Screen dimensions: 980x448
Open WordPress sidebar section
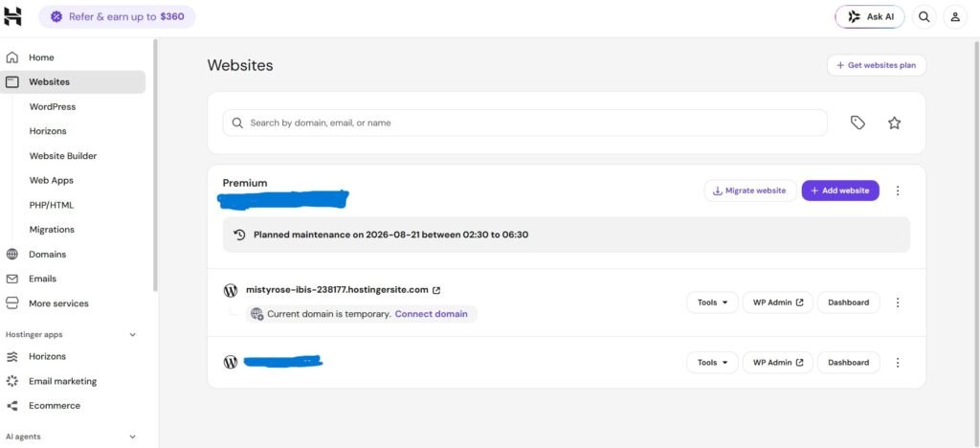click(53, 107)
